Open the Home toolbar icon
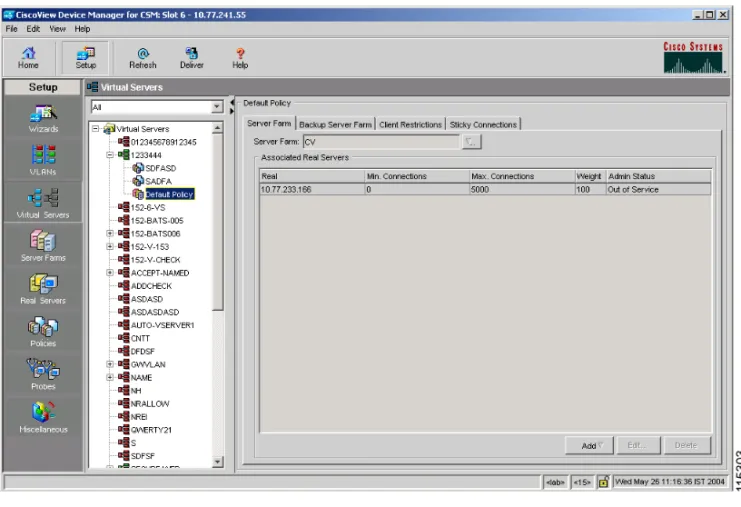Viewport: 741px width, 507px height. pos(28,58)
